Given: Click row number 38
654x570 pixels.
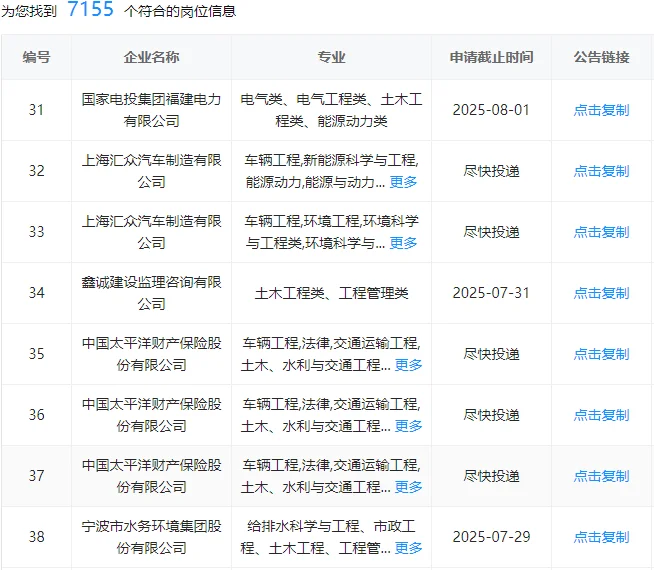Looking at the screenshot, I should click(36, 537).
